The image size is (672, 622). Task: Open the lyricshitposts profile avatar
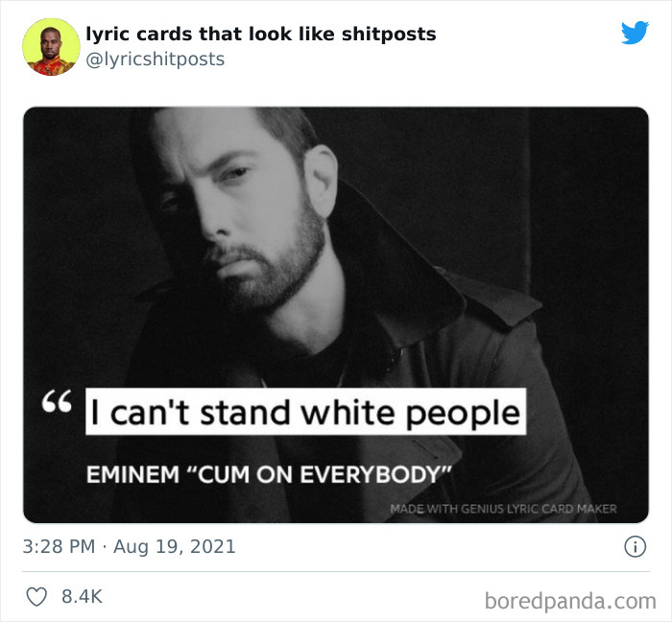[51, 47]
